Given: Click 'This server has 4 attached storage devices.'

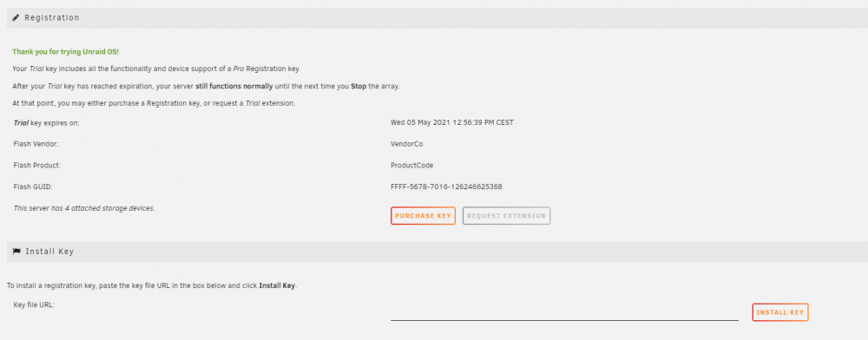Looking at the screenshot, I should point(84,208).
